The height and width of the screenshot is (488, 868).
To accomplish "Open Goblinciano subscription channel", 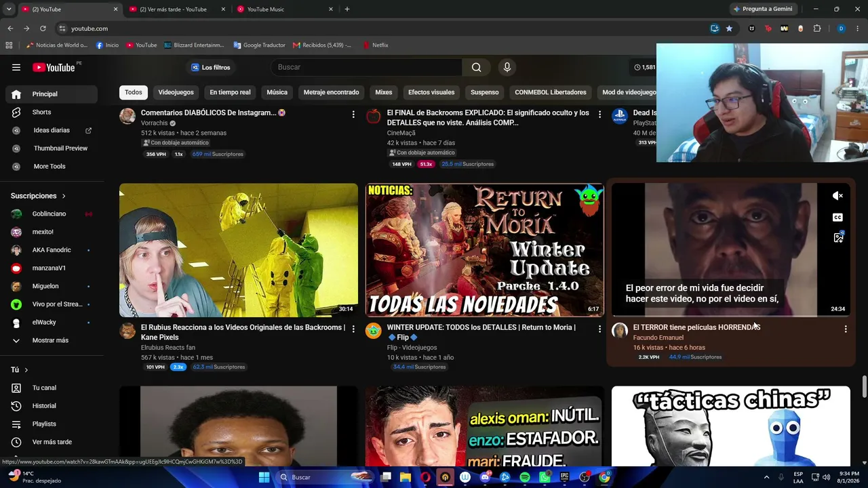I will (x=52, y=214).
